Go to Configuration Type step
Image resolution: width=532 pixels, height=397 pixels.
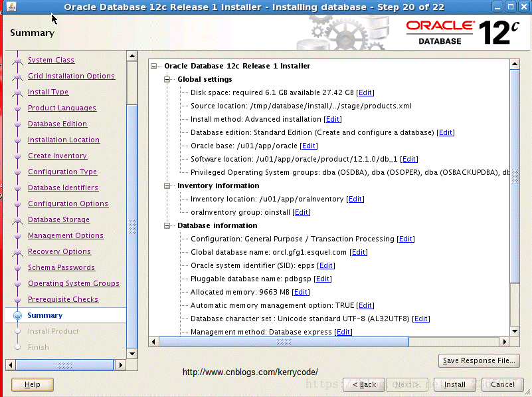click(x=62, y=172)
